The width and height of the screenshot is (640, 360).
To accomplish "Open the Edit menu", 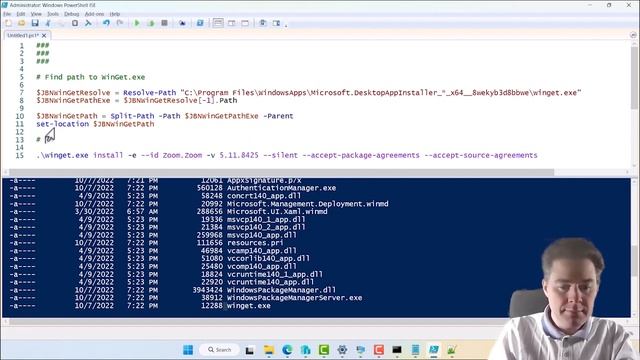I will [21, 14].
